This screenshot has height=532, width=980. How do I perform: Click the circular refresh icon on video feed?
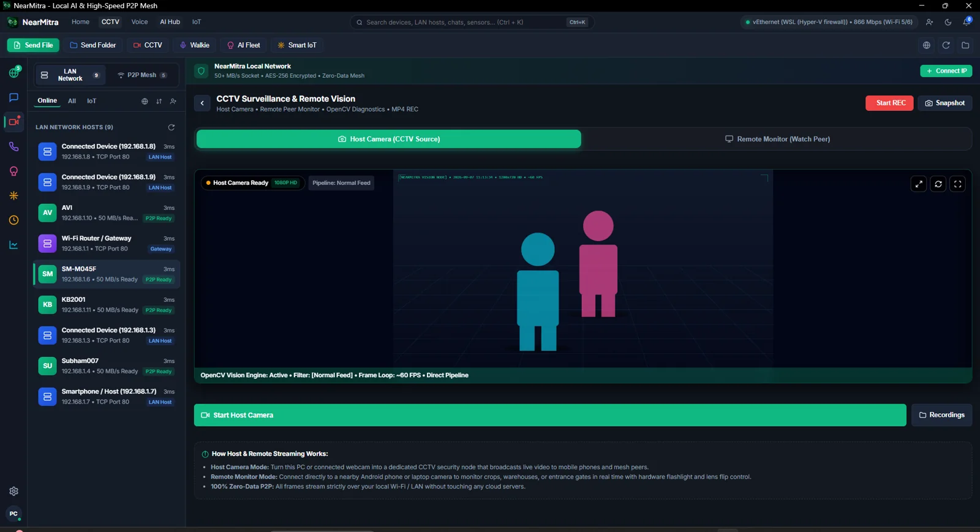(938, 184)
